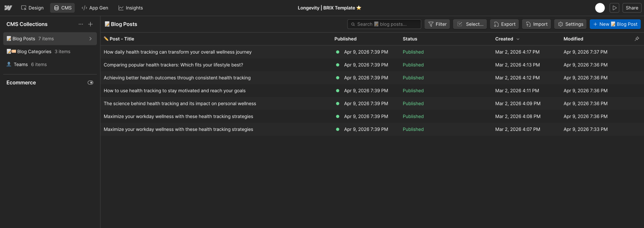The image size is (644, 228).
Task: Open post 'The science behind health tracking'
Action: 180,103
